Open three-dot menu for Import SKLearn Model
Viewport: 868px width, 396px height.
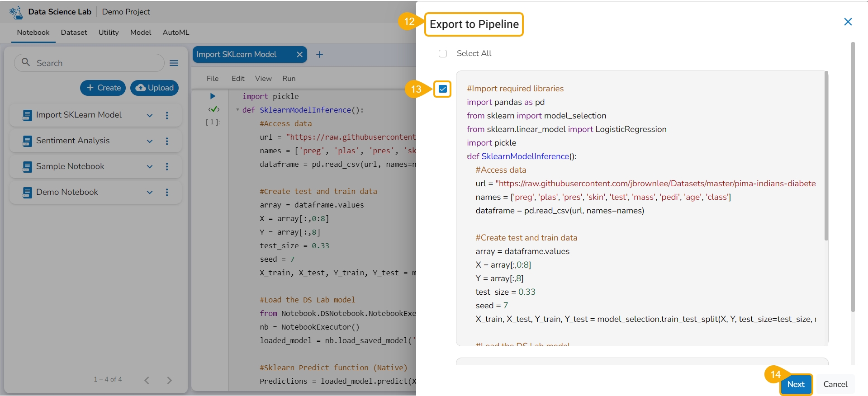(167, 115)
